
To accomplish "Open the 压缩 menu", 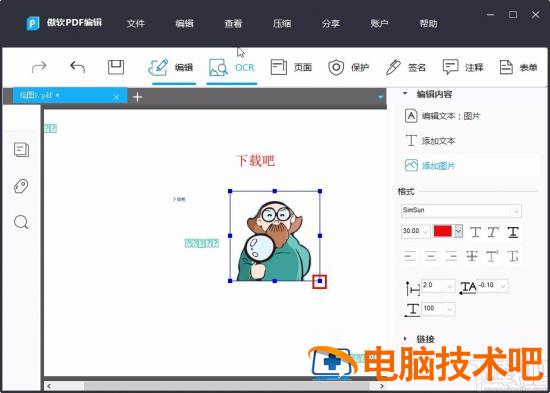I will [x=282, y=24].
